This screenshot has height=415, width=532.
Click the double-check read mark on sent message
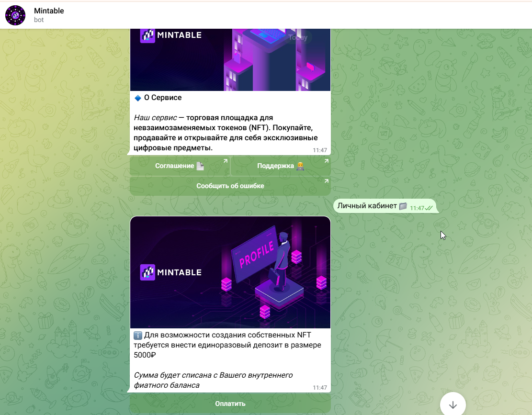pos(429,208)
